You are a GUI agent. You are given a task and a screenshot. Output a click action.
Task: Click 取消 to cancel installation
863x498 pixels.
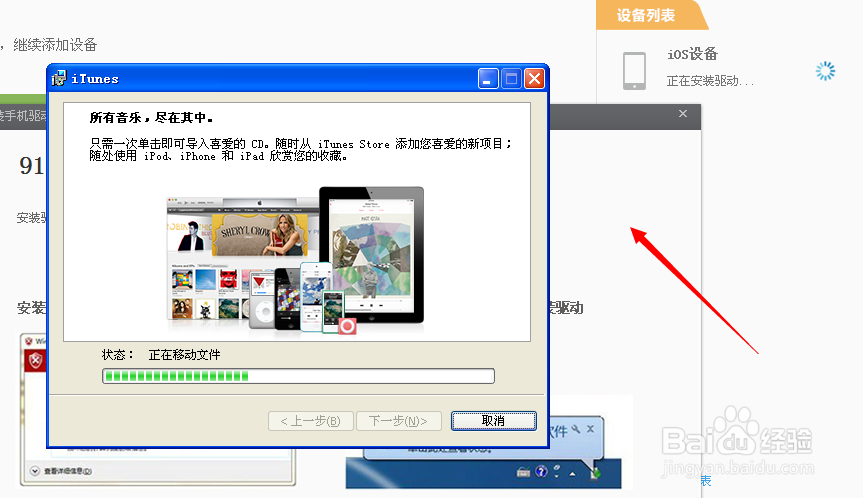coord(494,421)
